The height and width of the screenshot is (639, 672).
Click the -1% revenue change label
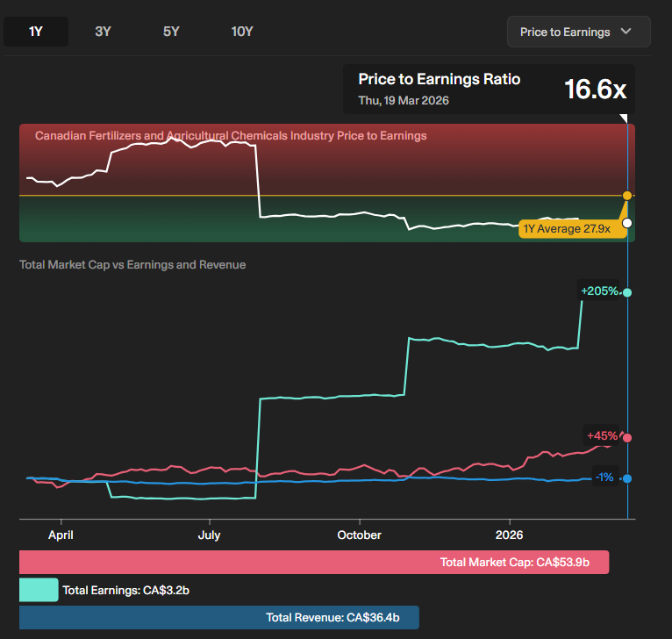click(x=604, y=477)
